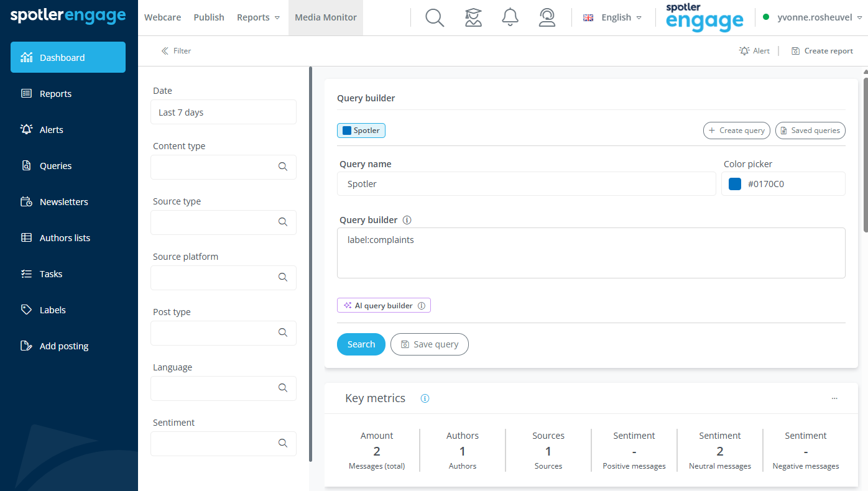Click the Alert button in toolbar

click(754, 51)
